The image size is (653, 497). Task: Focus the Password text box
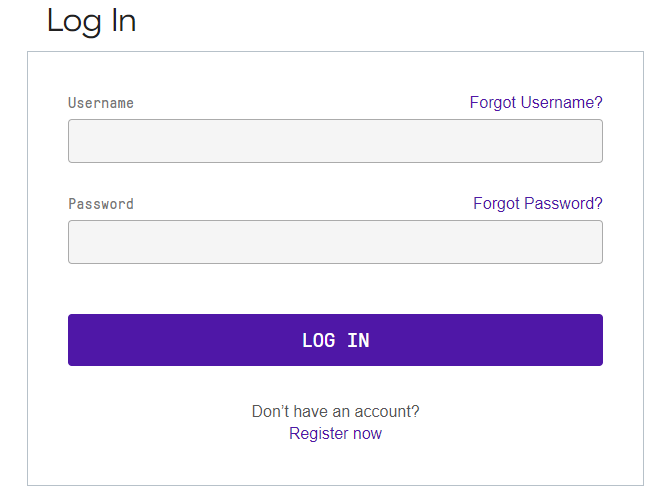point(335,242)
